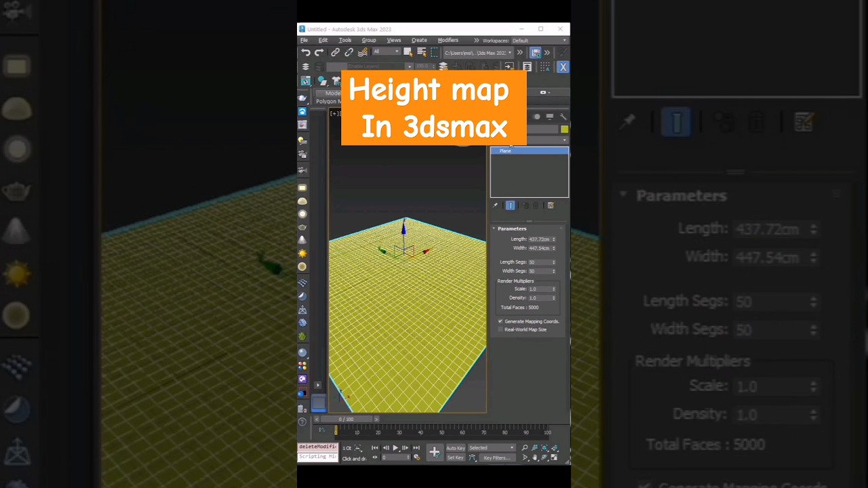Screen dimensions: 868x488
Task: Toggle Show End Result in modifier stack
Action: 510,205
